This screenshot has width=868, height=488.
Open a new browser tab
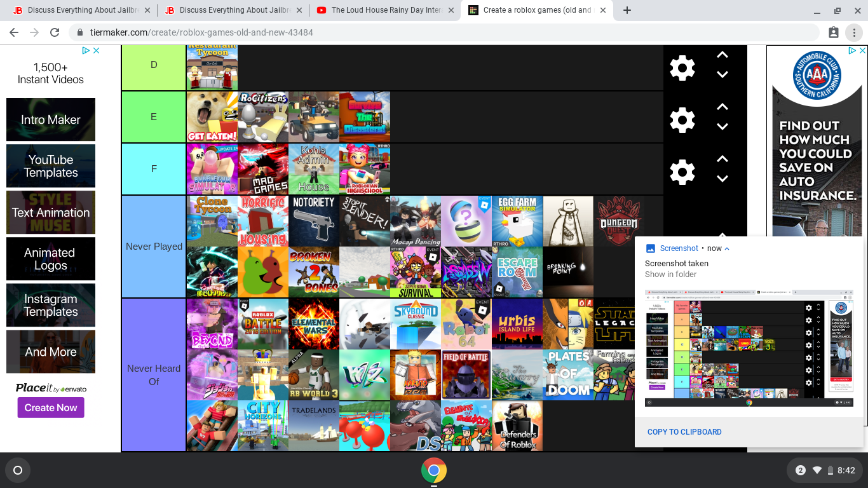[x=627, y=10]
